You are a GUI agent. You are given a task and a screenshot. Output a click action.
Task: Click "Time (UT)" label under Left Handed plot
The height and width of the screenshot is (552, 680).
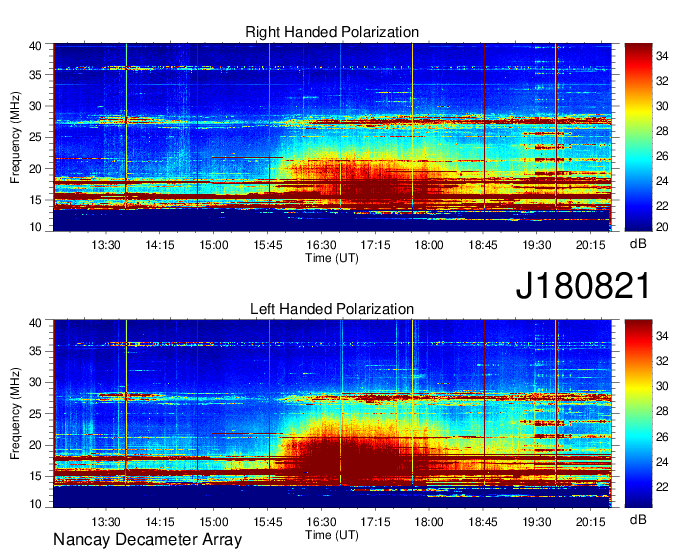pyautogui.click(x=332, y=535)
